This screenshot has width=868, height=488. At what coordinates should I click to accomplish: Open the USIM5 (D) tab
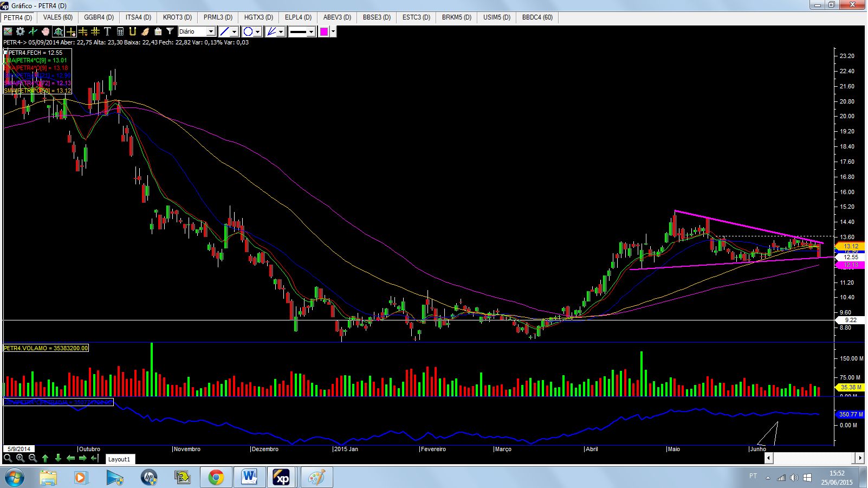coord(497,17)
